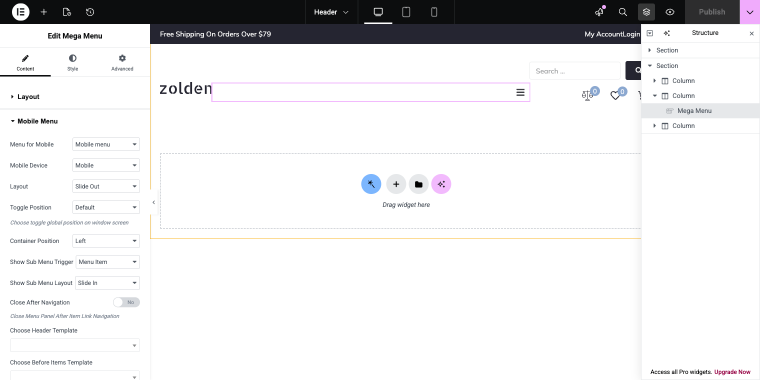The width and height of the screenshot is (760, 380).
Task: Open template library folder icon
Action: pyautogui.click(x=419, y=184)
